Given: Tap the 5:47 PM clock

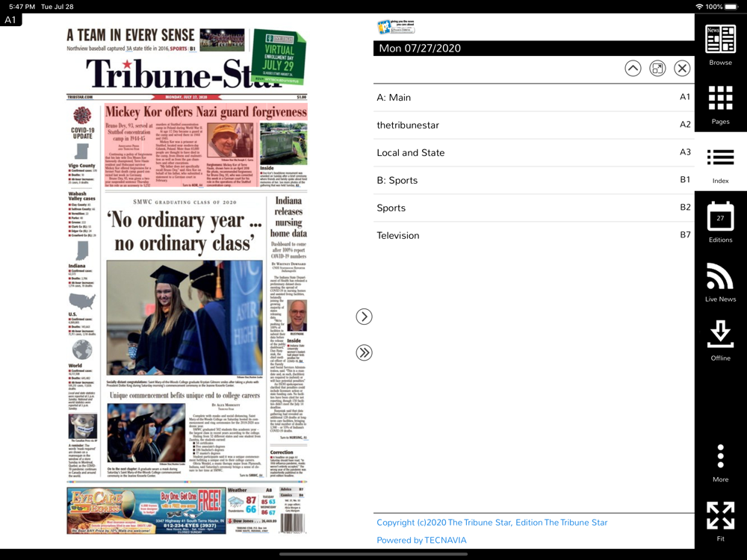Looking at the screenshot, I should click(22, 7).
